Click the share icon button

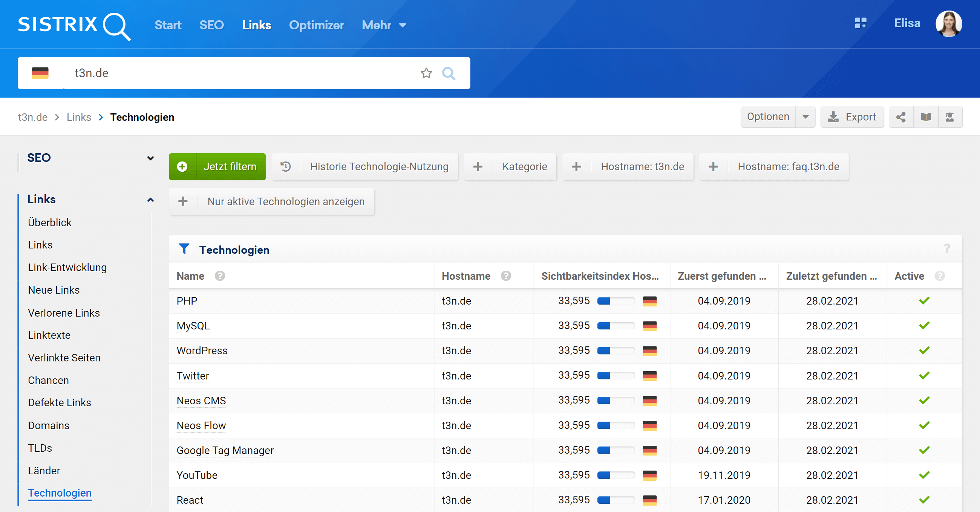pos(901,117)
